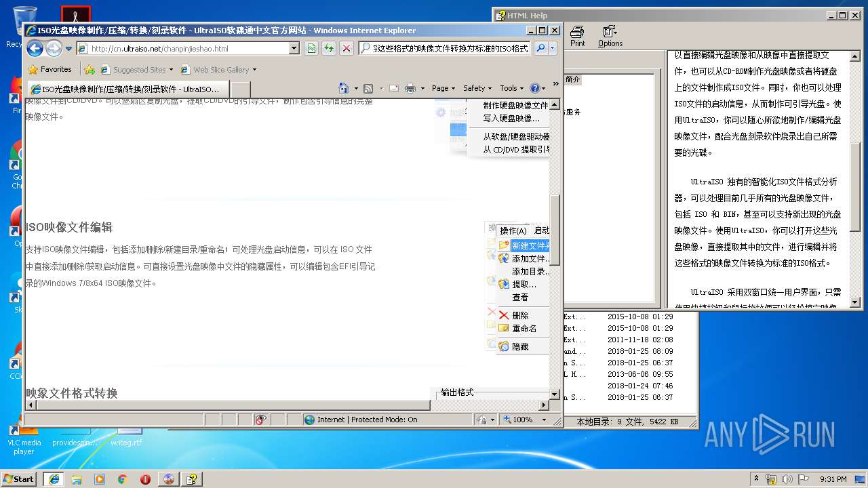Stop loading the page with red X
The width and height of the screenshot is (868, 488).
[x=347, y=48]
